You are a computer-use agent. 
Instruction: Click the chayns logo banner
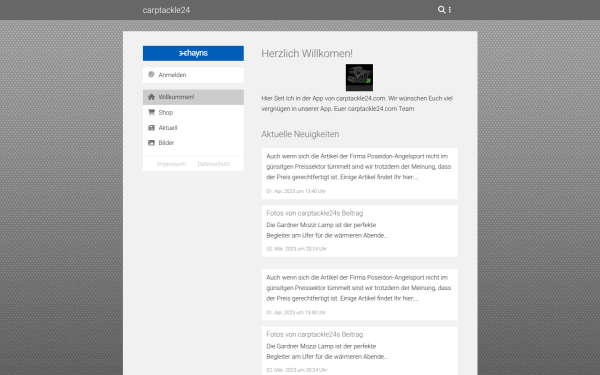193,53
